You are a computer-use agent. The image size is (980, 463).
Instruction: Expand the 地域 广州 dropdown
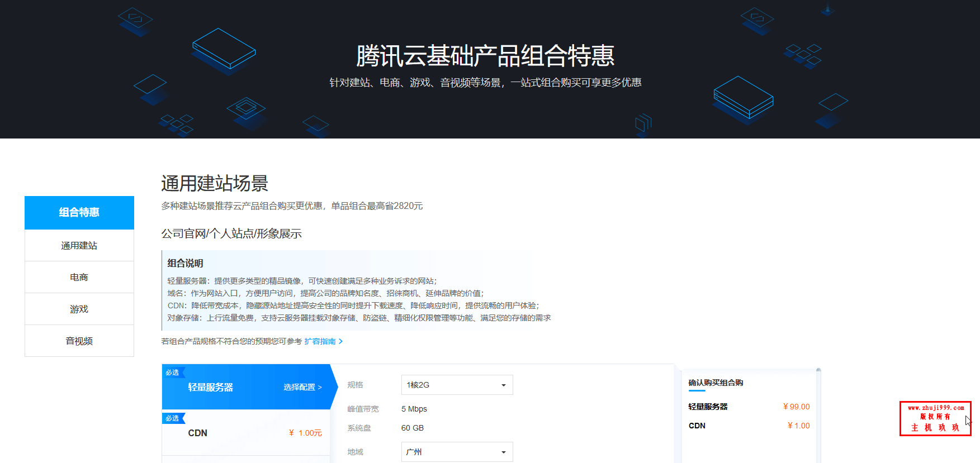[x=457, y=452]
